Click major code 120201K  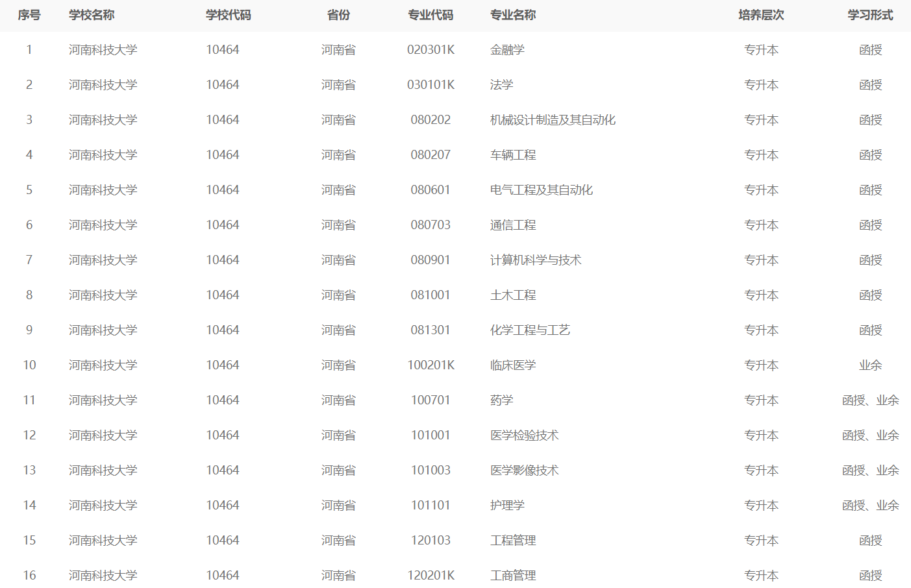(431, 576)
